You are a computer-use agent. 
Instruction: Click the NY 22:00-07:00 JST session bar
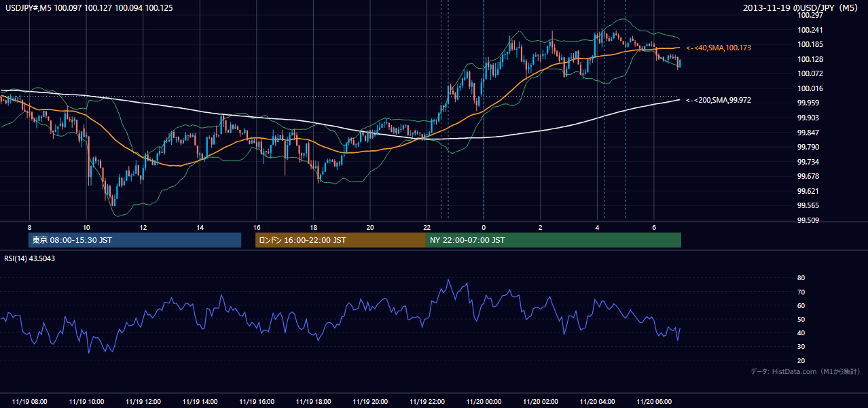click(554, 240)
